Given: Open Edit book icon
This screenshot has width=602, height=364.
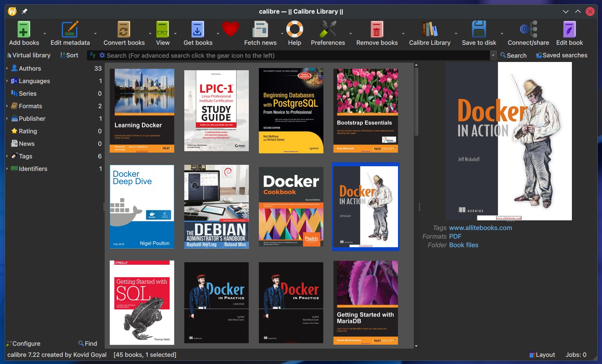Looking at the screenshot, I should pyautogui.click(x=569, y=29).
